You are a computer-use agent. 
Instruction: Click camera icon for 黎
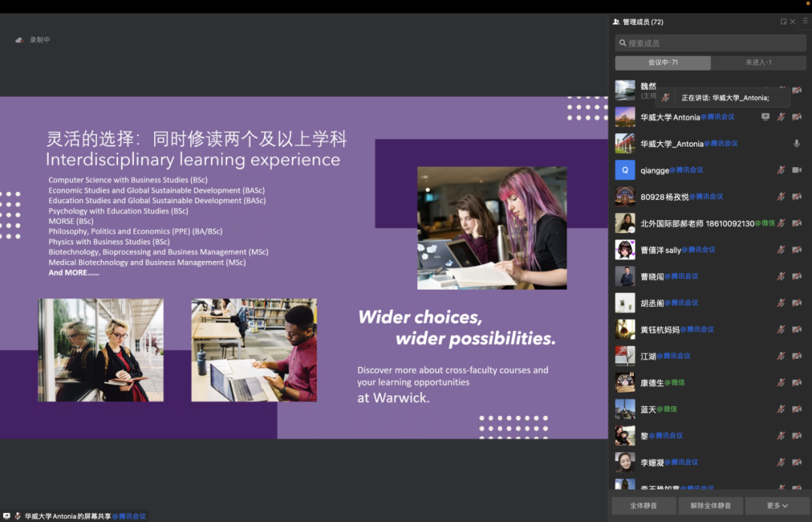point(797,436)
